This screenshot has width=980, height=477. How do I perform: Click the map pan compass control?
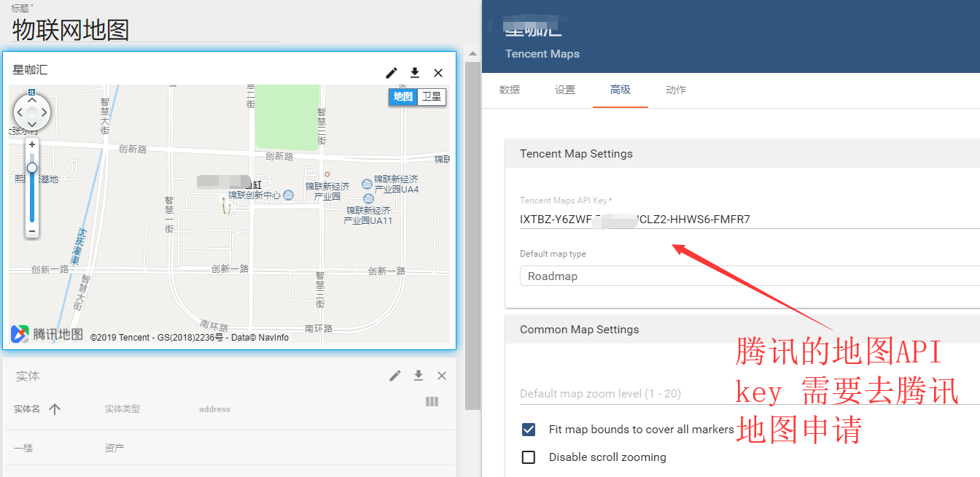click(31, 111)
